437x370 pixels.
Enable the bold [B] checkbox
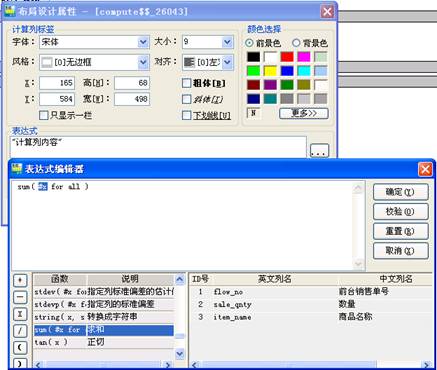187,83
